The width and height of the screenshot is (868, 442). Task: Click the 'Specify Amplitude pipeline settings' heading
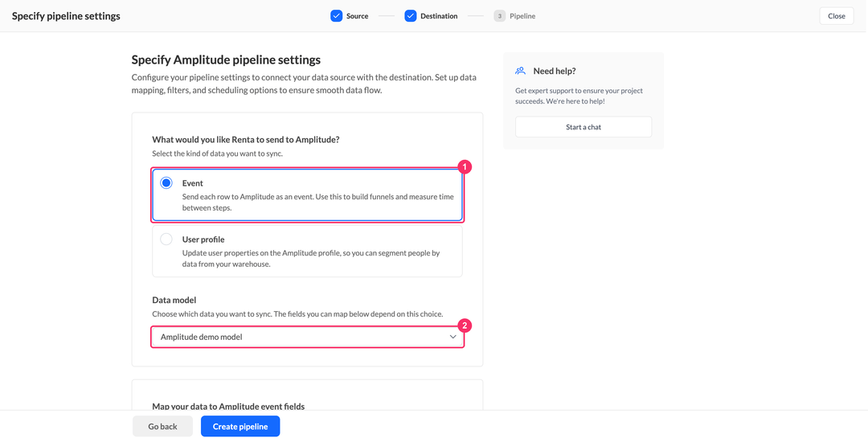coord(226,59)
